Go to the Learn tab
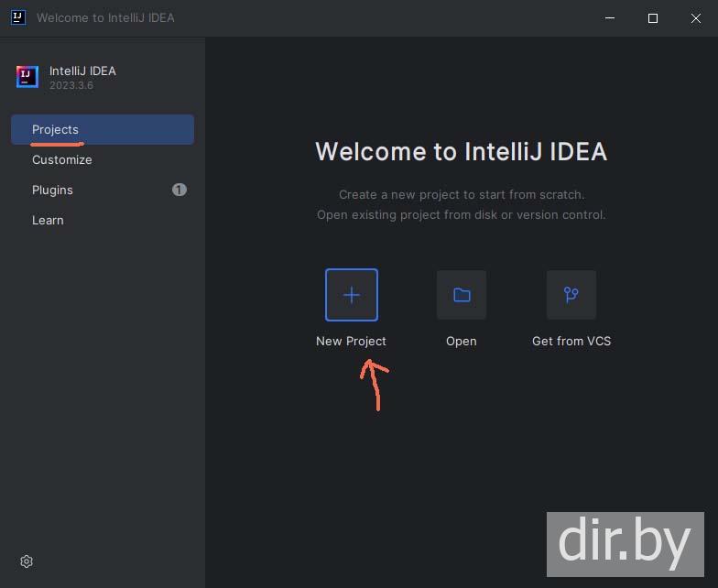Viewport: 718px width, 588px height. point(48,220)
